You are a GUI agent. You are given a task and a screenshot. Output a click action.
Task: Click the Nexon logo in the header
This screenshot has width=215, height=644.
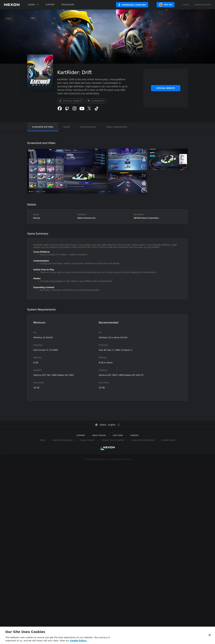pyautogui.click(x=12, y=5)
